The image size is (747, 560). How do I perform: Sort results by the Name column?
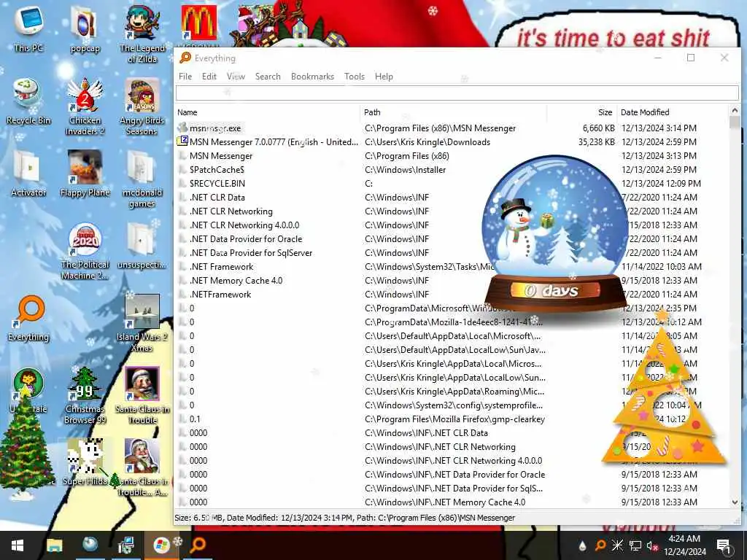click(x=268, y=112)
